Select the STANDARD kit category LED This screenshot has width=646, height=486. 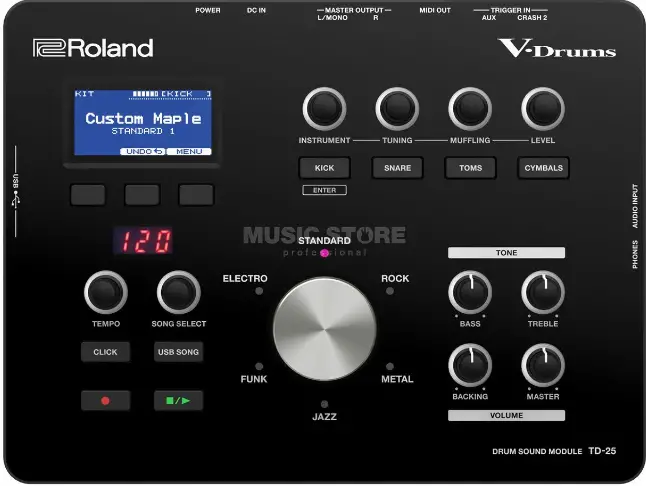click(324, 253)
